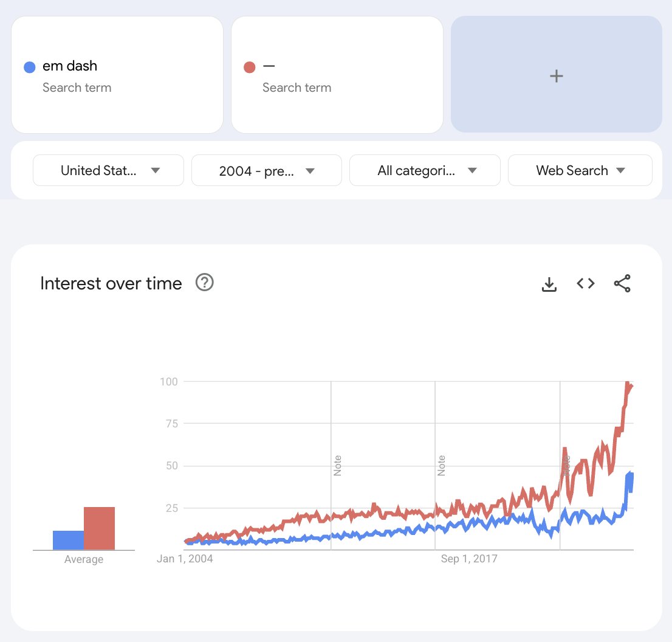Edit the em dash search term

[117, 75]
